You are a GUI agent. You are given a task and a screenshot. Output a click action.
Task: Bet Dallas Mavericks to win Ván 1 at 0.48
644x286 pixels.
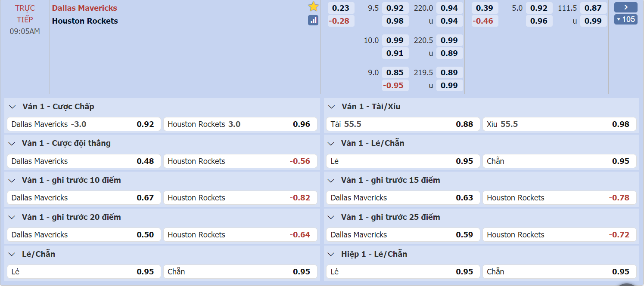pyautogui.click(x=84, y=161)
